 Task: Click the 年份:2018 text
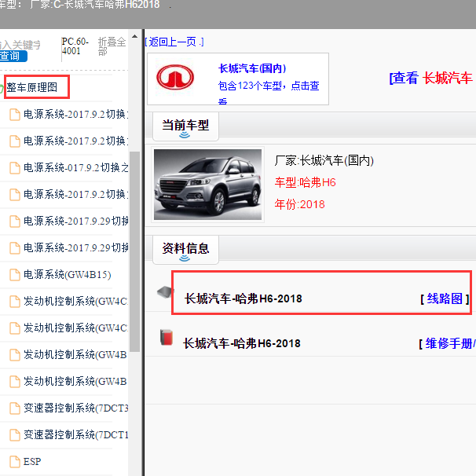point(299,204)
